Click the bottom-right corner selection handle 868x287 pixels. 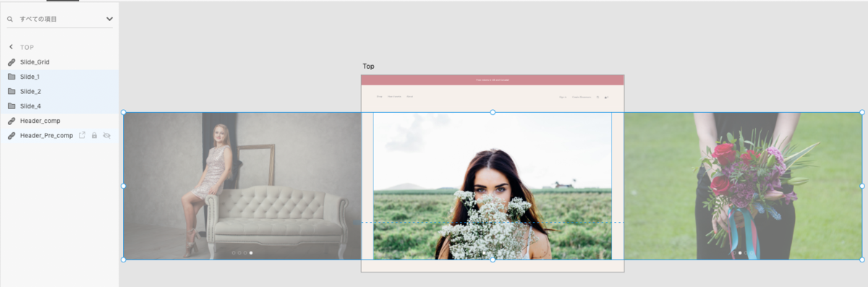[x=862, y=260]
